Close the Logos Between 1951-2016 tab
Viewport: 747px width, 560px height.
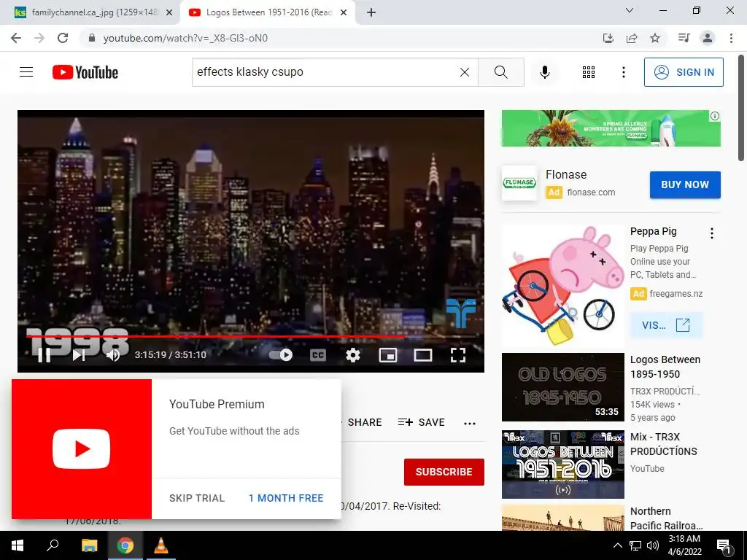[x=344, y=13]
